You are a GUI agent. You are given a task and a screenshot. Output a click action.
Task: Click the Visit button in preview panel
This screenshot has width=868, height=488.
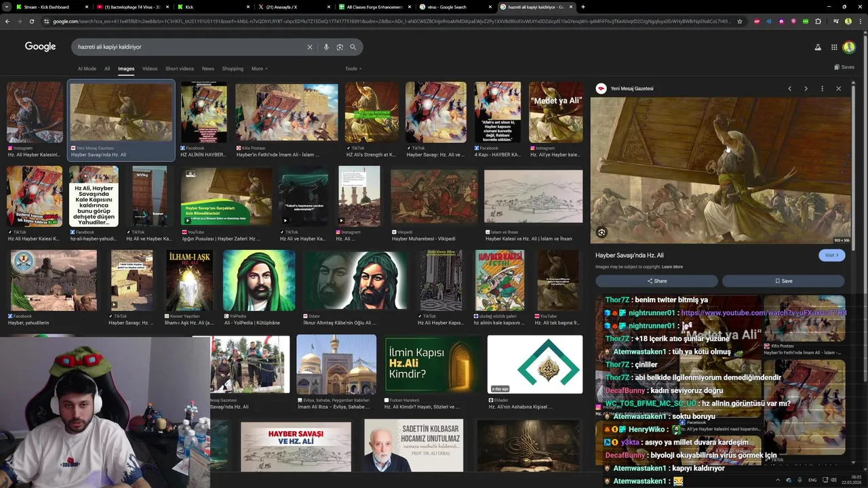point(831,255)
